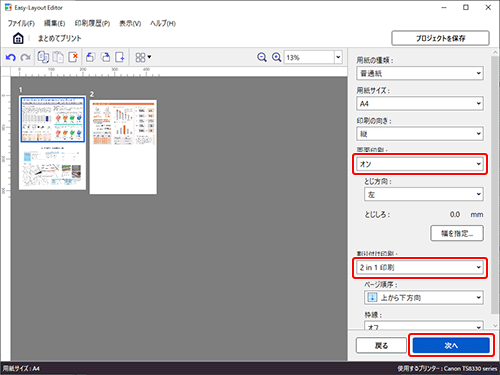This screenshot has width=500, height=375.
Task: Click the まとめてプリント breadcrumb text
Action: click(60, 38)
